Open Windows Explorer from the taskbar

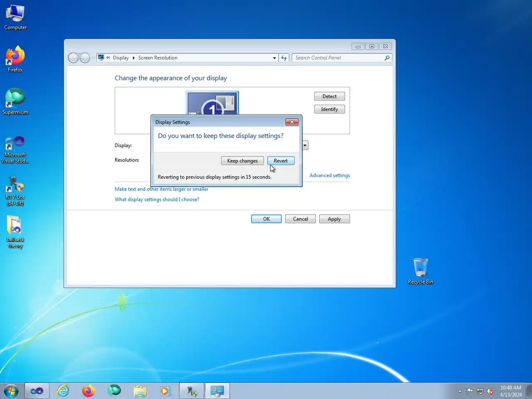click(140, 391)
